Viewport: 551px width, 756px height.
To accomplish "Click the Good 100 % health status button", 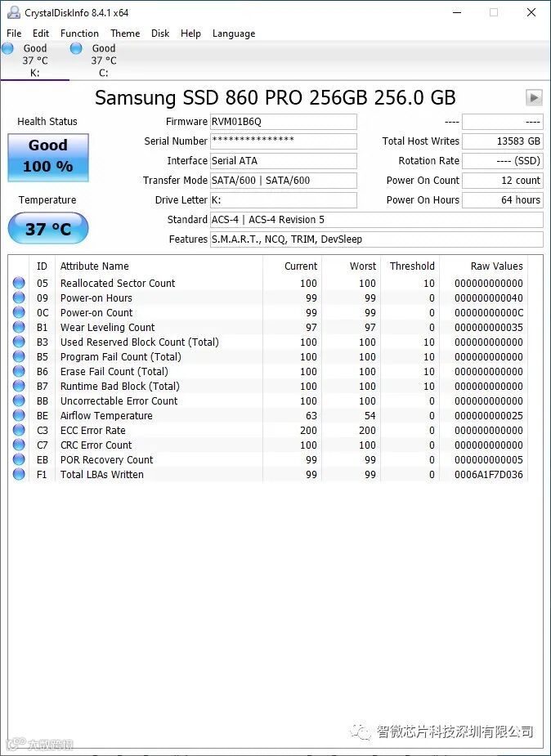I will [x=48, y=157].
